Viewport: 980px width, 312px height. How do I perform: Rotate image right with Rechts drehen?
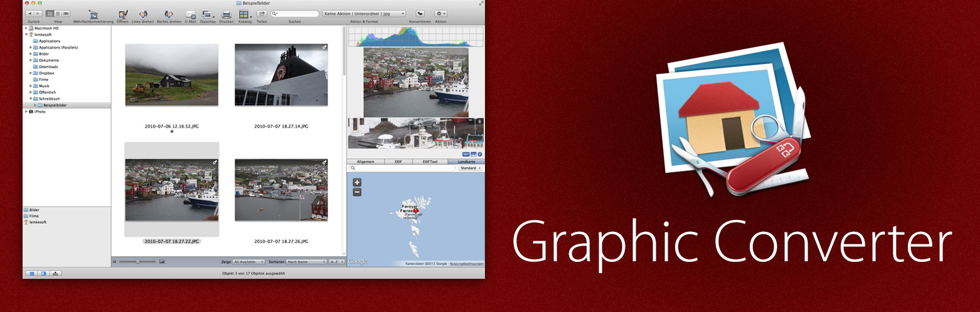pos(169,13)
